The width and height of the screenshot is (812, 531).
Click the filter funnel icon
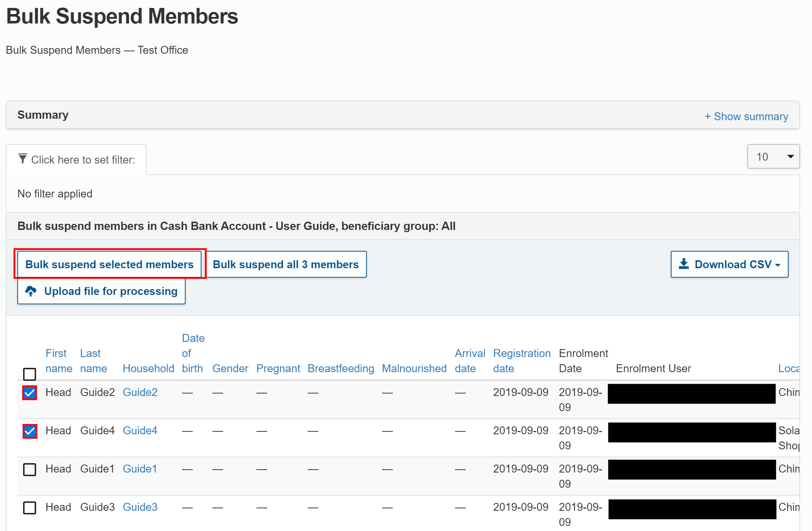tap(22, 159)
